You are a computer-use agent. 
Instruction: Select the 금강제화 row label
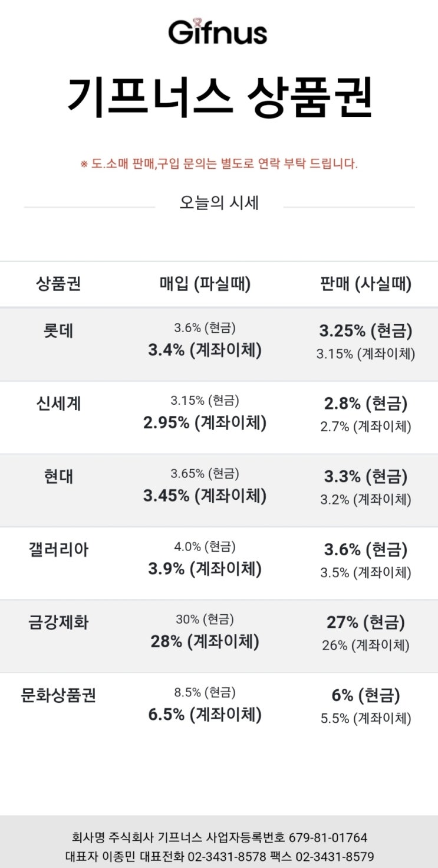[x=58, y=623]
